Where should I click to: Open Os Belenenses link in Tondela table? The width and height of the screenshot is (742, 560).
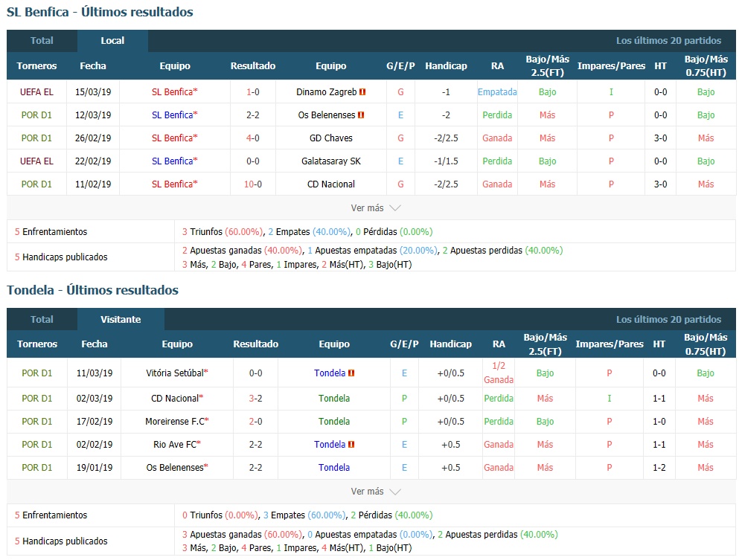(x=177, y=468)
